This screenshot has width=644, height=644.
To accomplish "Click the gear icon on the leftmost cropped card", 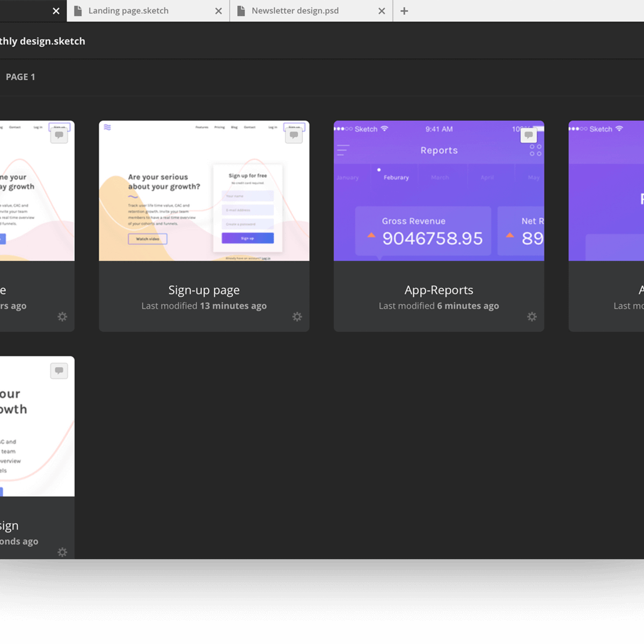I will pos(62,317).
